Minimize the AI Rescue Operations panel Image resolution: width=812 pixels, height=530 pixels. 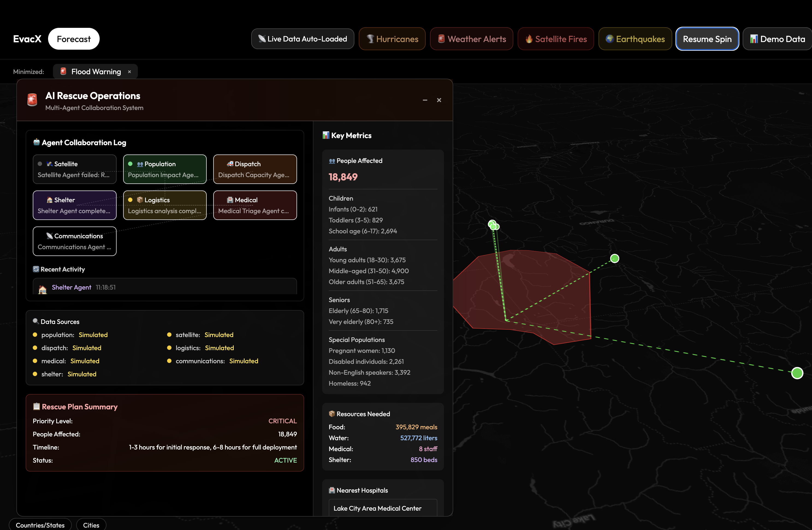click(x=425, y=100)
